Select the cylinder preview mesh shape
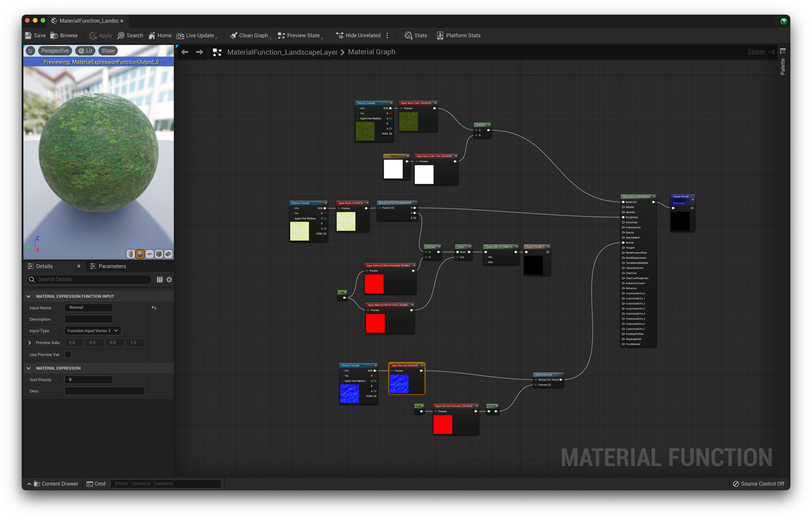 click(130, 254)
